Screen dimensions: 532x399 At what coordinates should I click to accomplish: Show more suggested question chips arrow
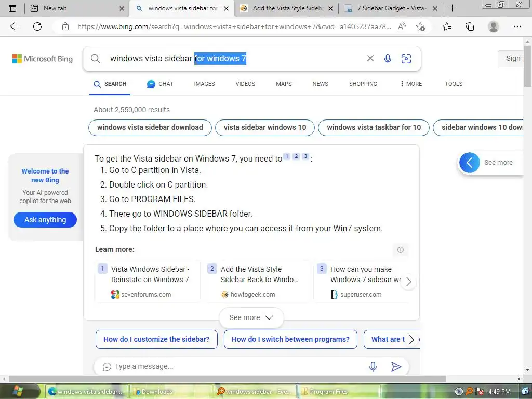click(x=411, y=340)
